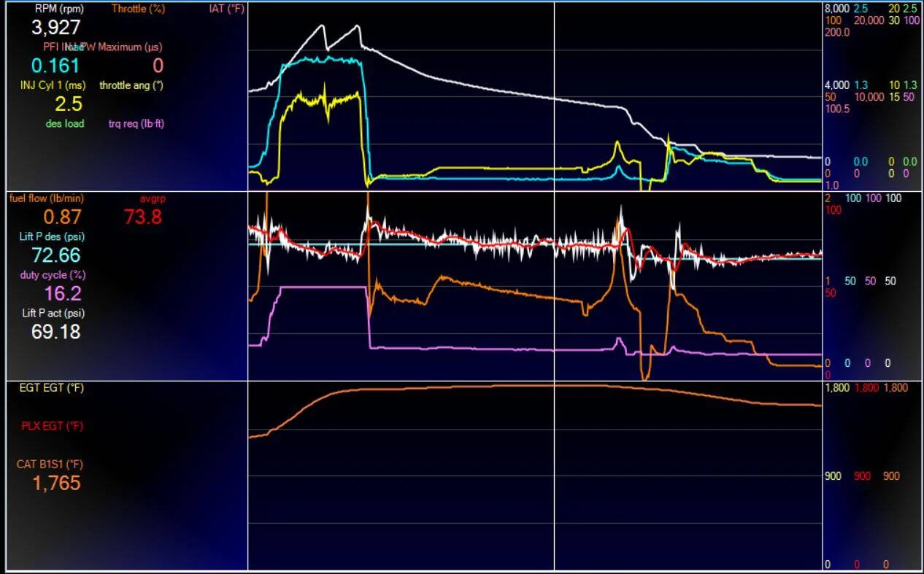Select the Lift P act (psi) label
Screen dimensions: 924x574
tap(53, 313)
